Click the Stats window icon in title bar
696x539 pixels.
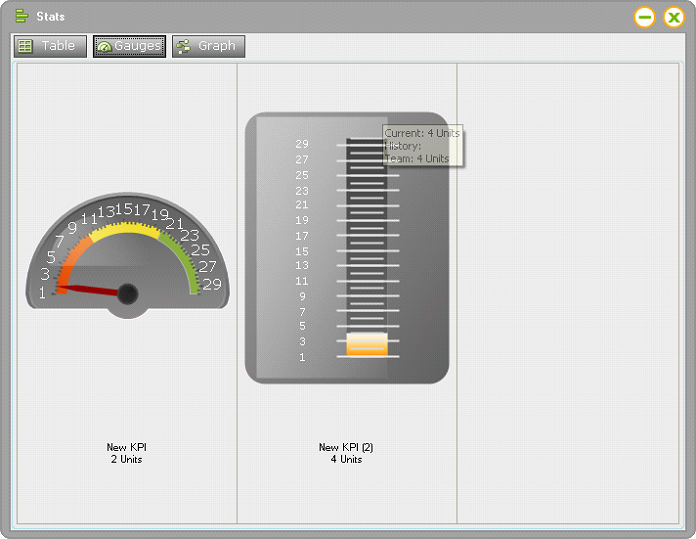tap(21, 16)
